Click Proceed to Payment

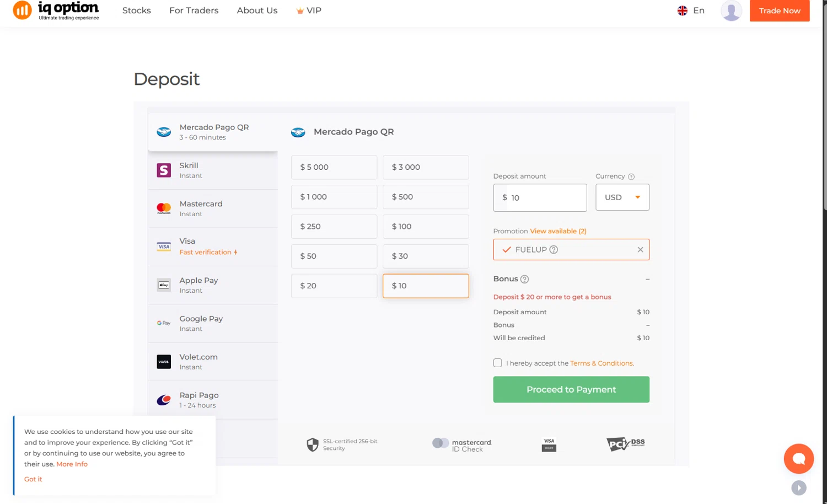click(571, 389)
